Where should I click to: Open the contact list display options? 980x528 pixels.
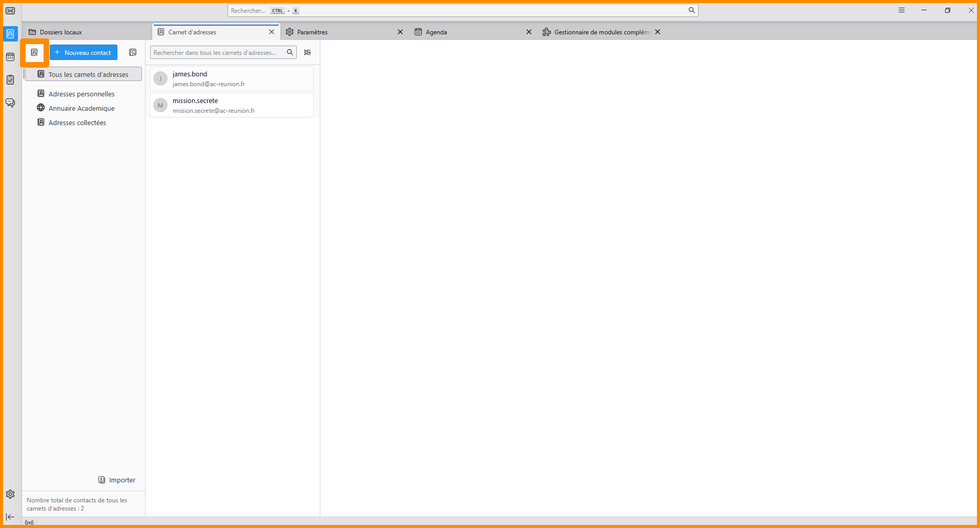[x=308, y=52]
